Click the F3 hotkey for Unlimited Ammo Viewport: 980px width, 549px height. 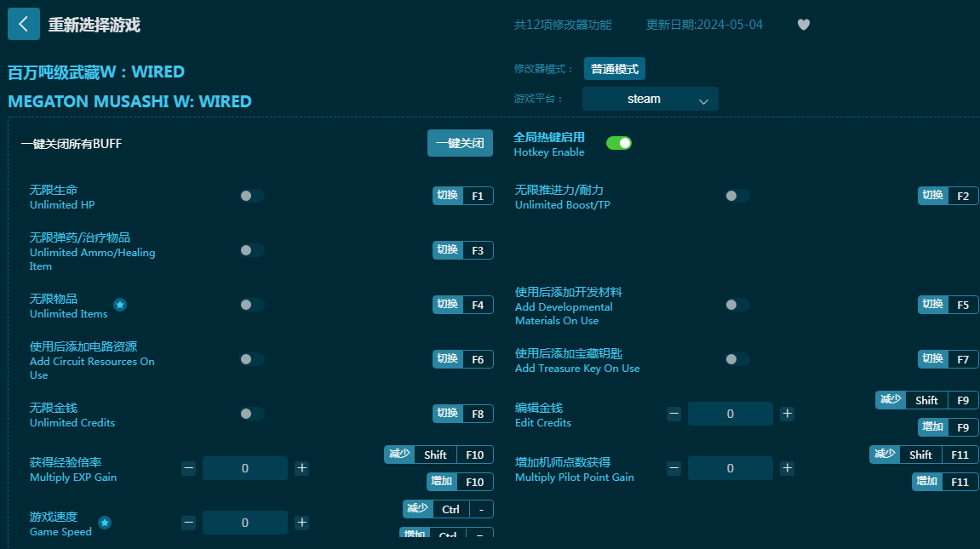tap(463, 250)
